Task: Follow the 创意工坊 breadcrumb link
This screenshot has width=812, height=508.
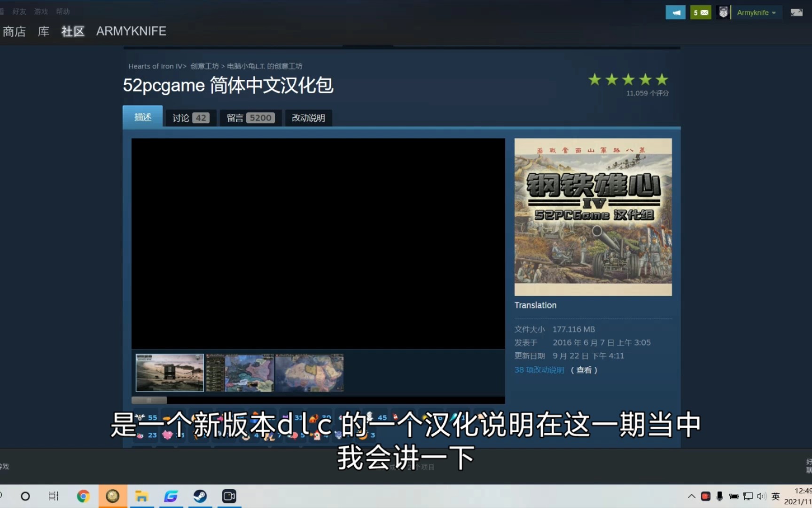Action: click(205, 66)
